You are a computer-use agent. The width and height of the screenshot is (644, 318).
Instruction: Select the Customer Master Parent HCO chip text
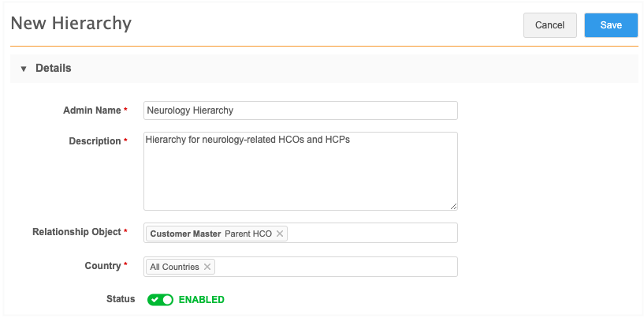point(209,234)
